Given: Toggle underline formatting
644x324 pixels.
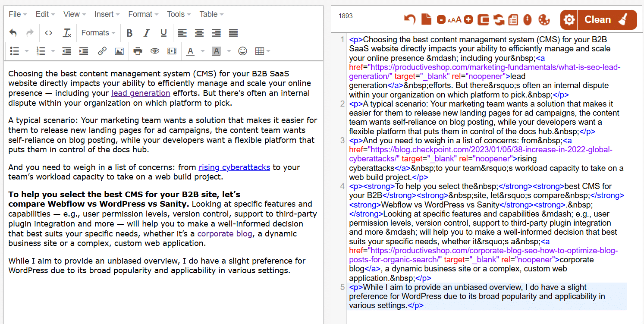Looking at the screenshot, I should click(x=163, y=33).
